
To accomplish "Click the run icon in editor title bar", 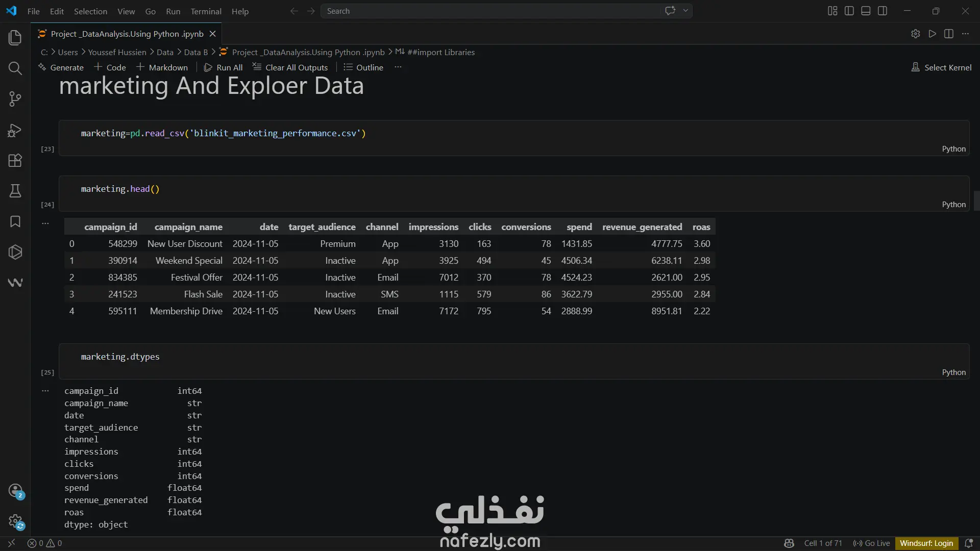I will pyautogui.click(x=933, y=34).
